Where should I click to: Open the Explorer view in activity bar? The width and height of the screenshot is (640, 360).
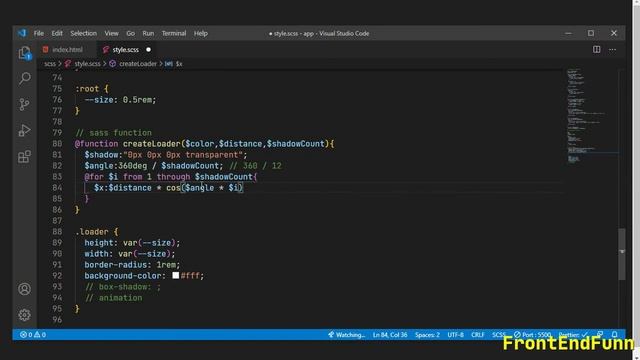[24, 53]
